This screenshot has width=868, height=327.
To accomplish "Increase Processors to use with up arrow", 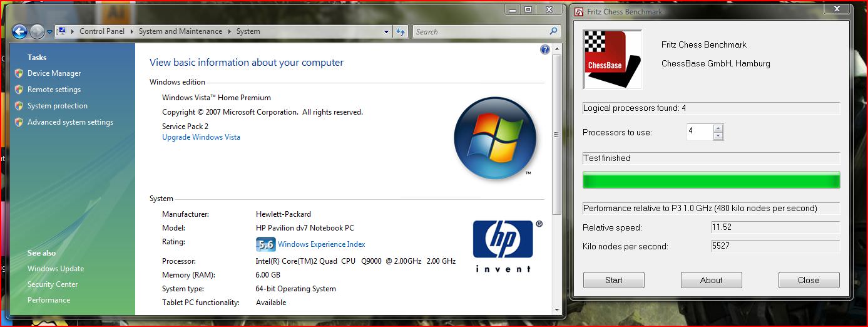I will [x=718, y=128].
